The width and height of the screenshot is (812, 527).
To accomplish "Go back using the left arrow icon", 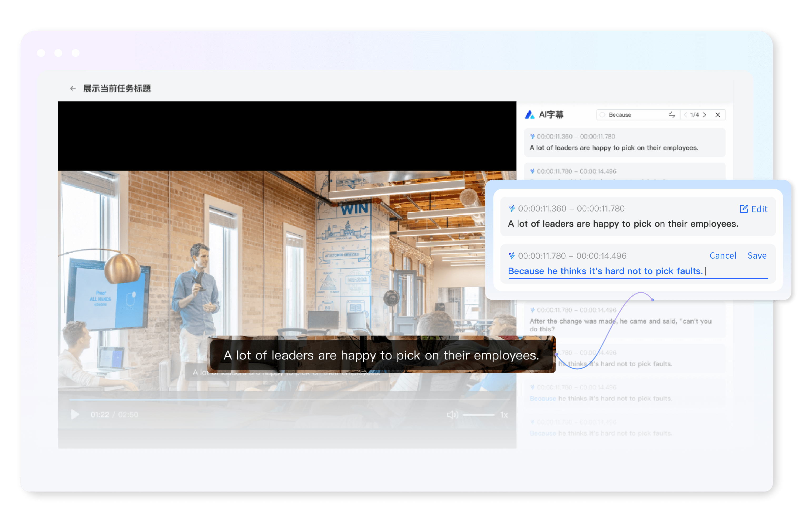I will pos(73,89).
